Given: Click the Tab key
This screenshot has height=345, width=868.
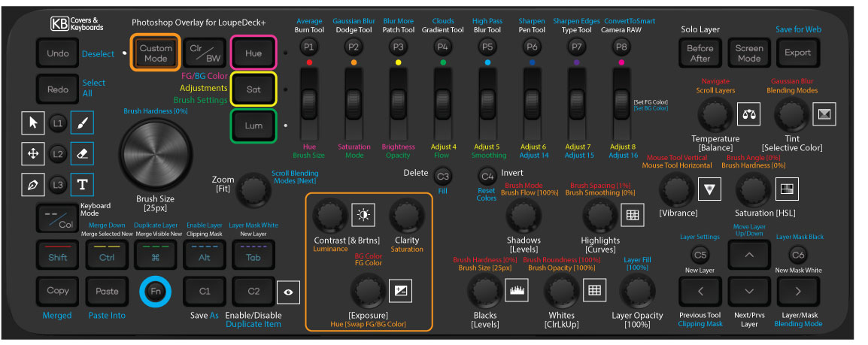Looking at the screenshot, I should [253, 255].
